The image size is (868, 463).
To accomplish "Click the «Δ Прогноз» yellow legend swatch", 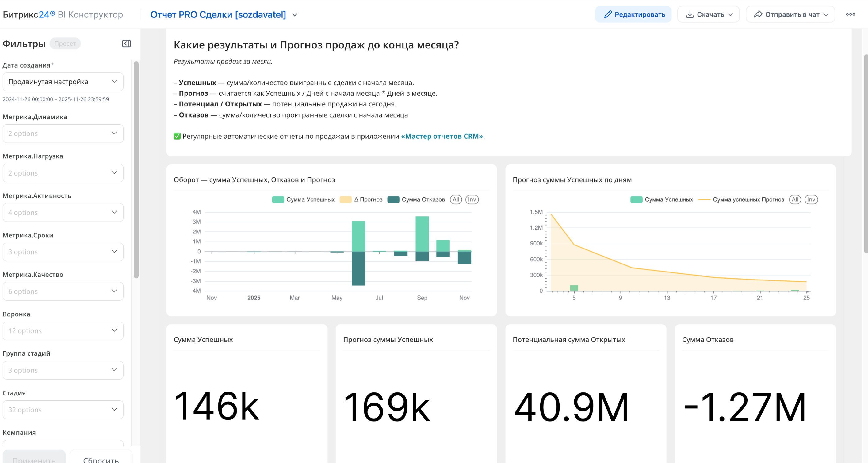I will click(x=345, y=199).
